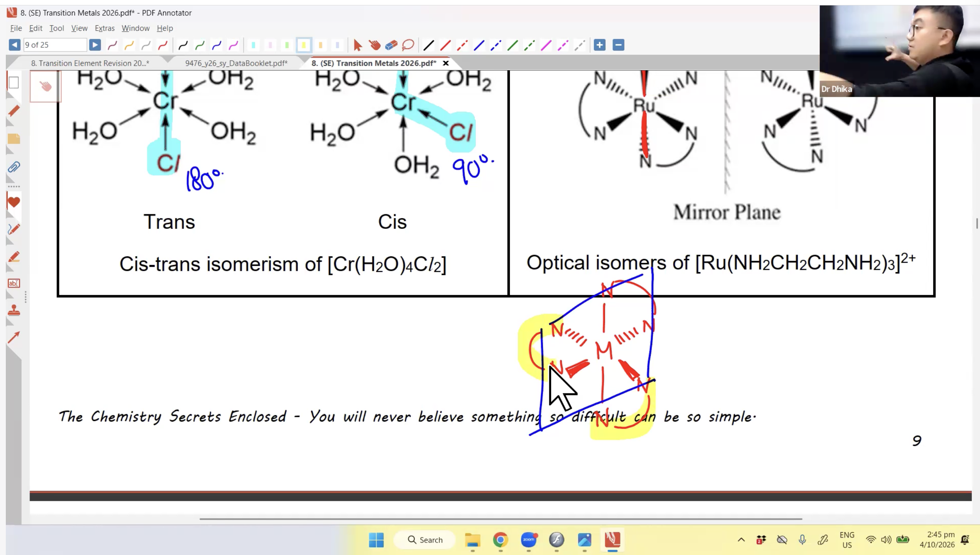Screen dimensions: 980x555
Task: Select the dashed magenta line tool
Action: click(x=563, y=45)
